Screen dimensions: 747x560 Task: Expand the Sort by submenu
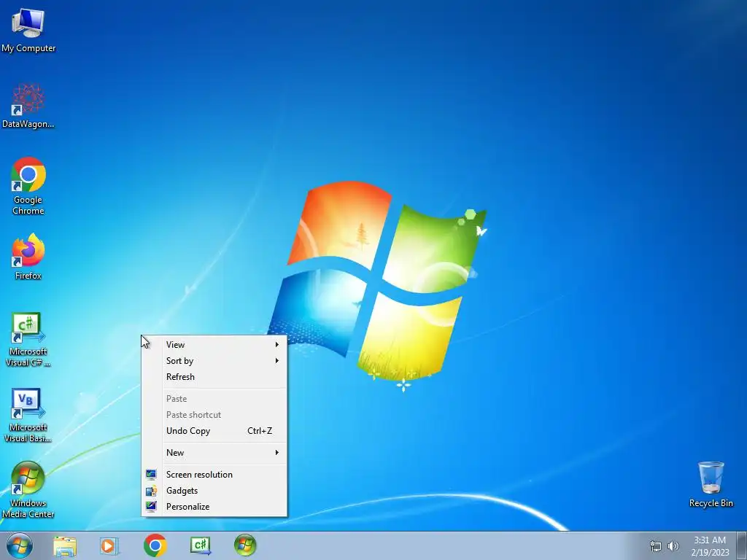point(214,361)
